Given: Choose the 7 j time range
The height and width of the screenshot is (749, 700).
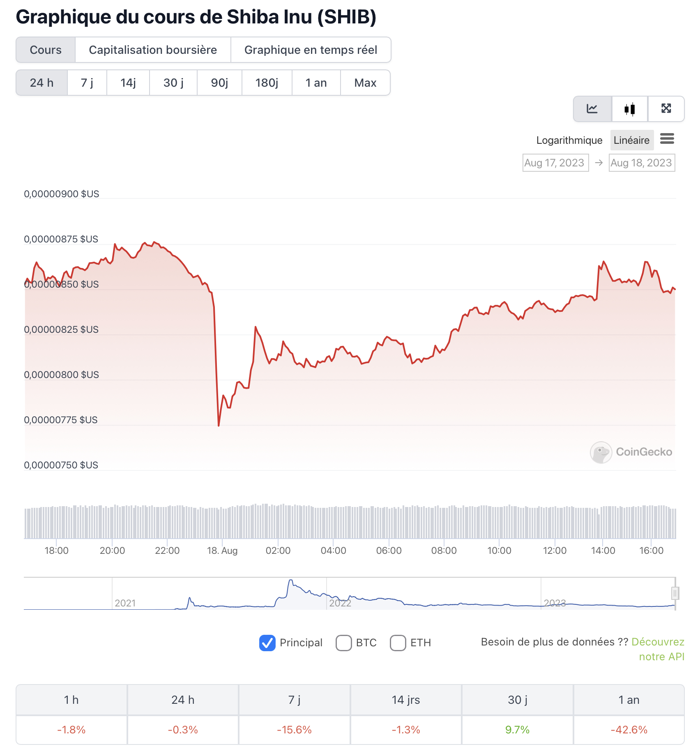Looking at the screenshot, I should (87, 83).
